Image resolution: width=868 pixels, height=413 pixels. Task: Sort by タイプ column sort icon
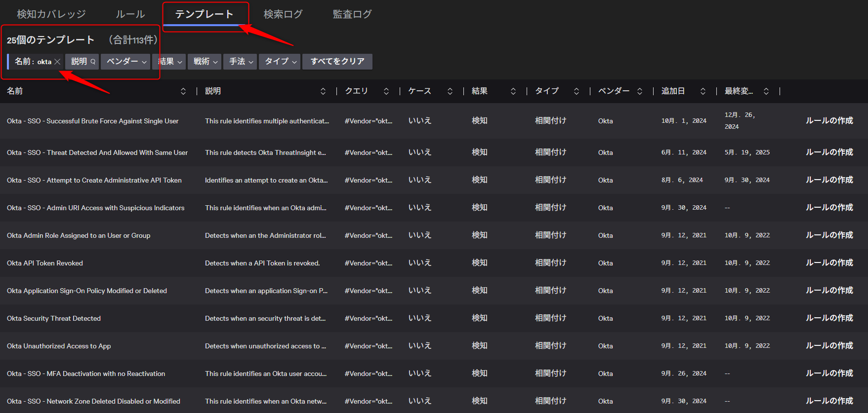point(577,91)
